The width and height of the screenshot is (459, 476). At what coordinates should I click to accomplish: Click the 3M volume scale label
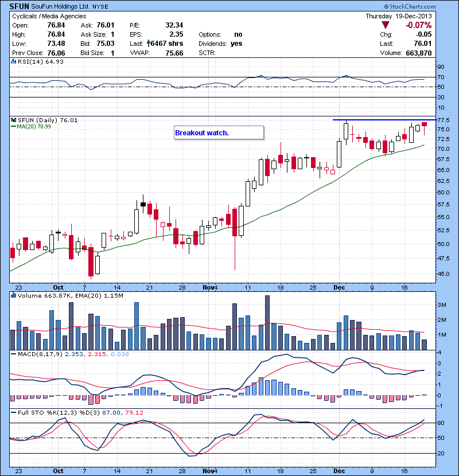coord(442,305)
